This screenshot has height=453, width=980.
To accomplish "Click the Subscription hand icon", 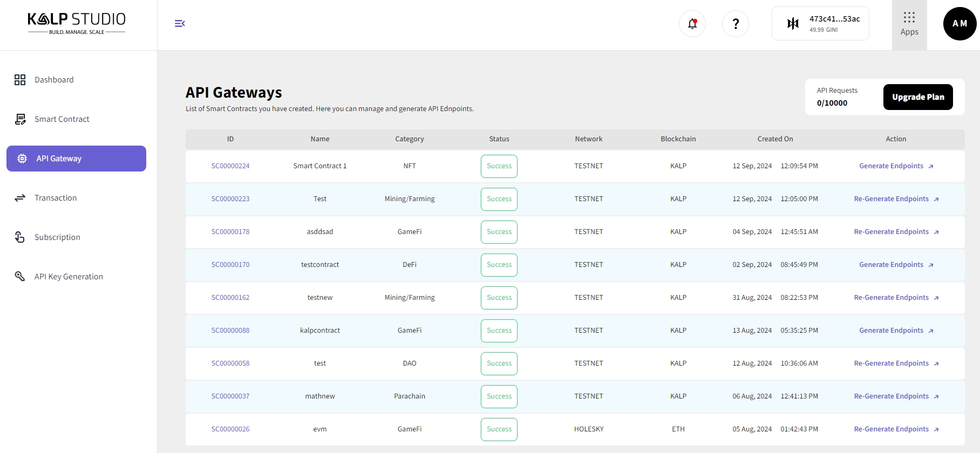I will point(20,237).
